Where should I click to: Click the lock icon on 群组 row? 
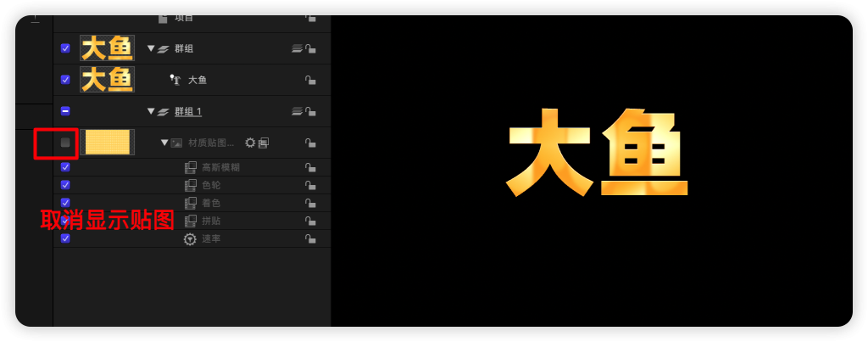[311, 48]
